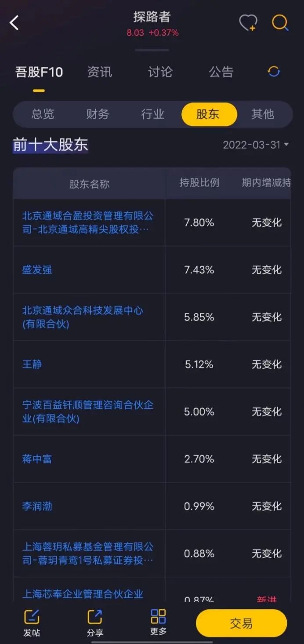Image resolution: width=304 pixels, height=644 pixels.
Task: Tap the 分享 share icon
Action: click(95, 617)
